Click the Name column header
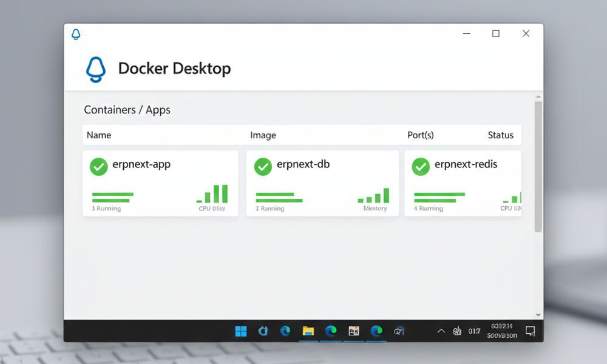The image size is (607, 364). point(99,135)
